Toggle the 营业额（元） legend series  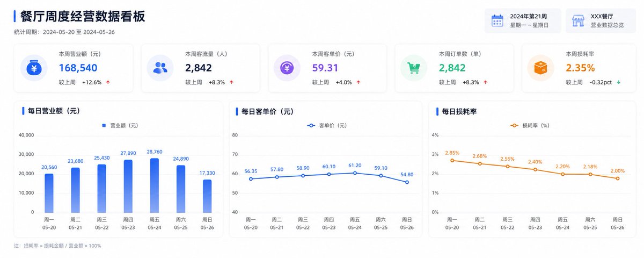[x=120, y=125]
